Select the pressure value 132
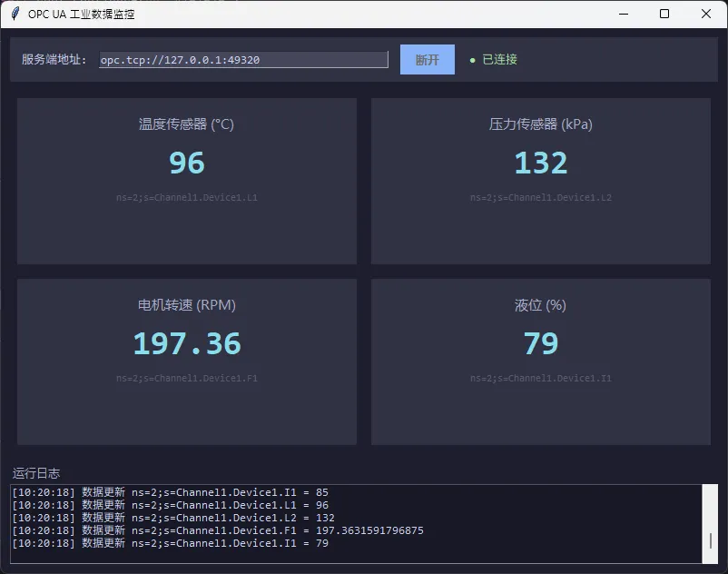 pos(541,163)
